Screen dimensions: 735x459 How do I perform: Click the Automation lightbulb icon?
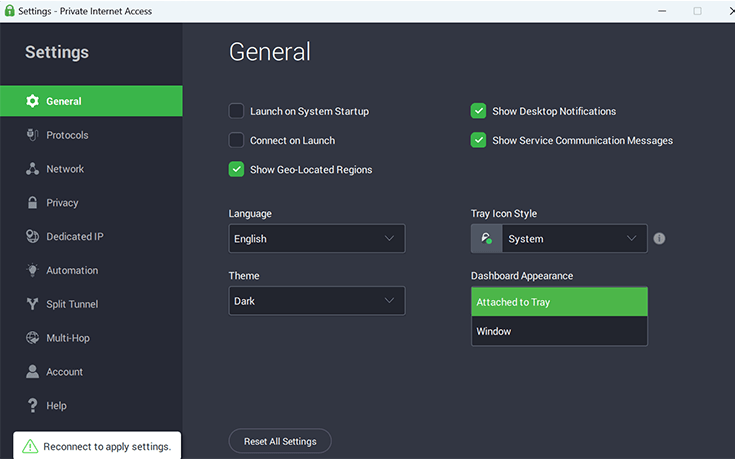(32, 270)
